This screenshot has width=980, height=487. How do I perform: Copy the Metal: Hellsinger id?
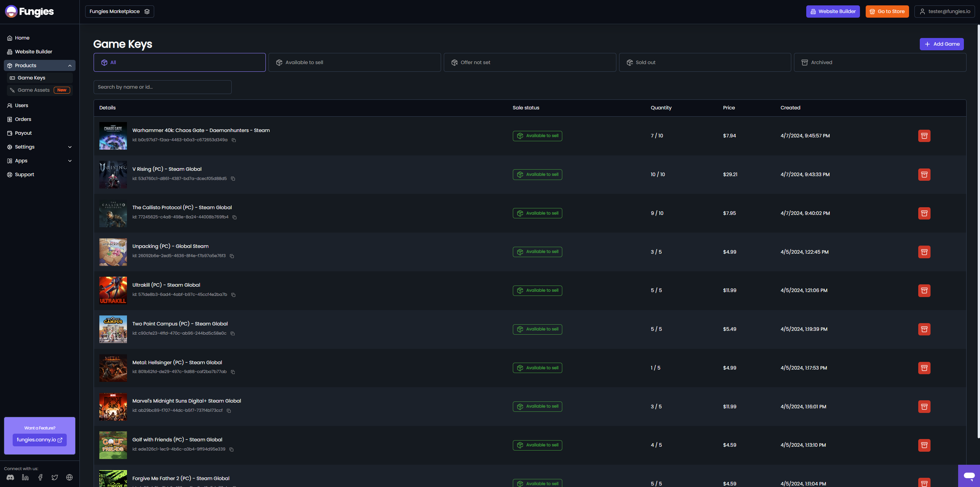click(x=233, y=372)
